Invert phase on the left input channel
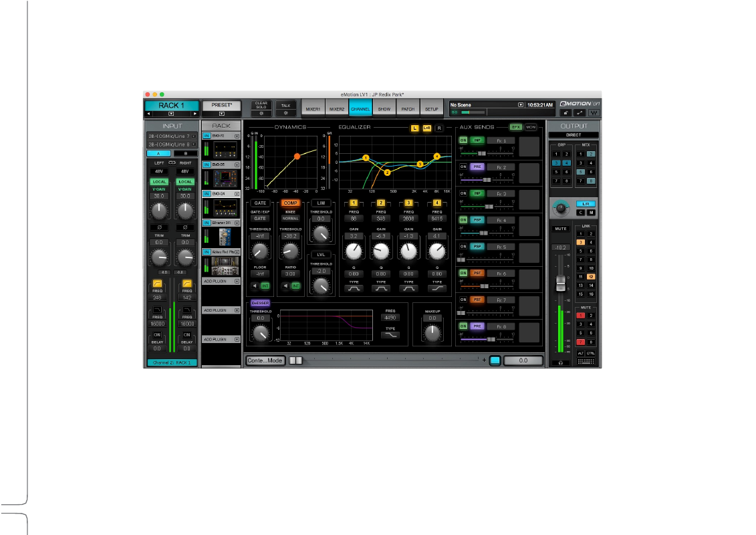The height and width of the screenshot is (535, 756). point(159,227)
